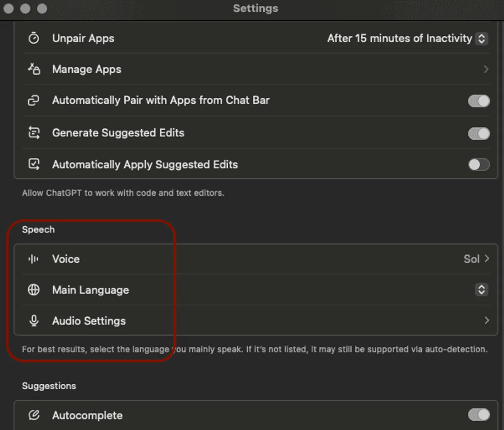Click the Automatically Pair link icon

point(34,100)
